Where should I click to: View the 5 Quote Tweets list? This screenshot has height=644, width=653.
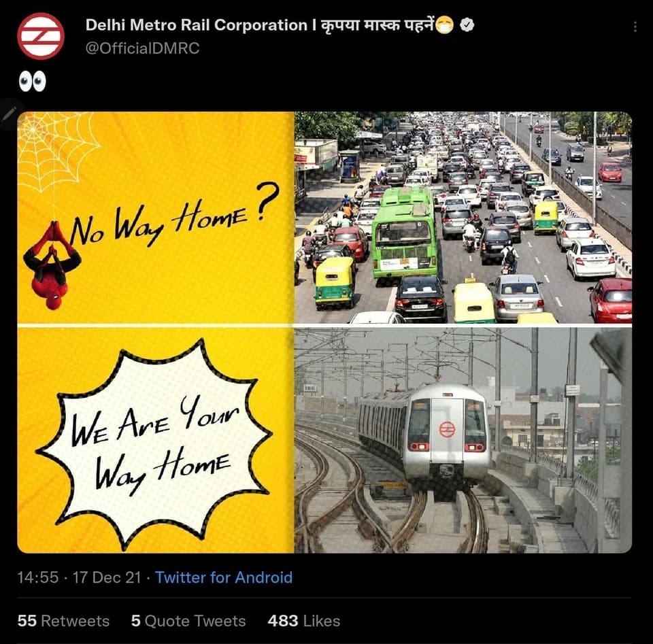[x=188, y=621]
